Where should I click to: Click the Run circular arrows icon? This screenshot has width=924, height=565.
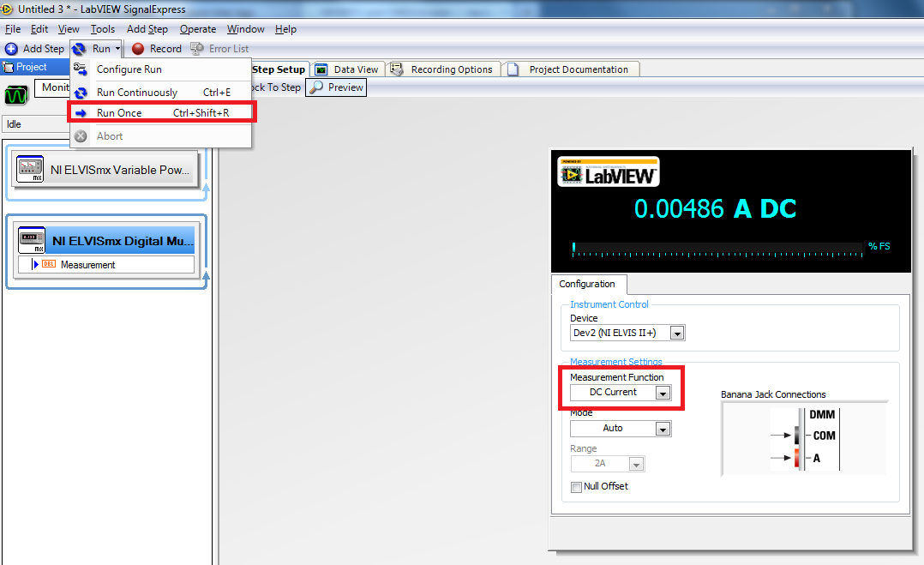[79, 49]
